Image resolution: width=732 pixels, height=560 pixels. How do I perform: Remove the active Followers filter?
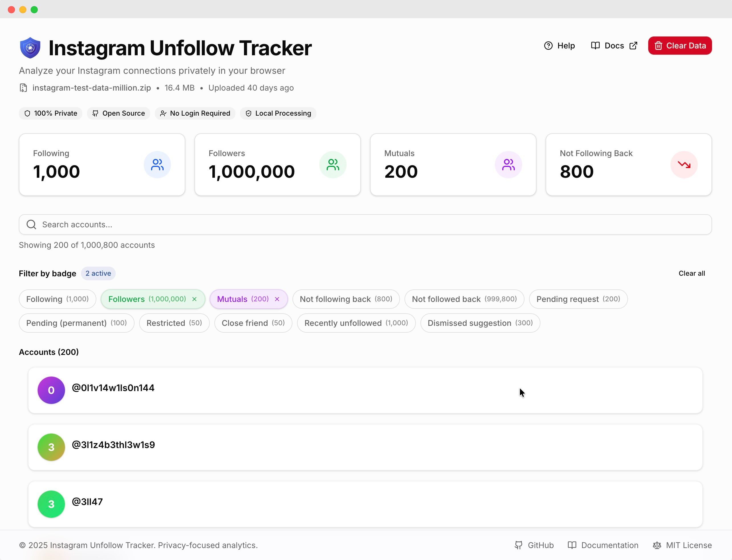point(194,299)
